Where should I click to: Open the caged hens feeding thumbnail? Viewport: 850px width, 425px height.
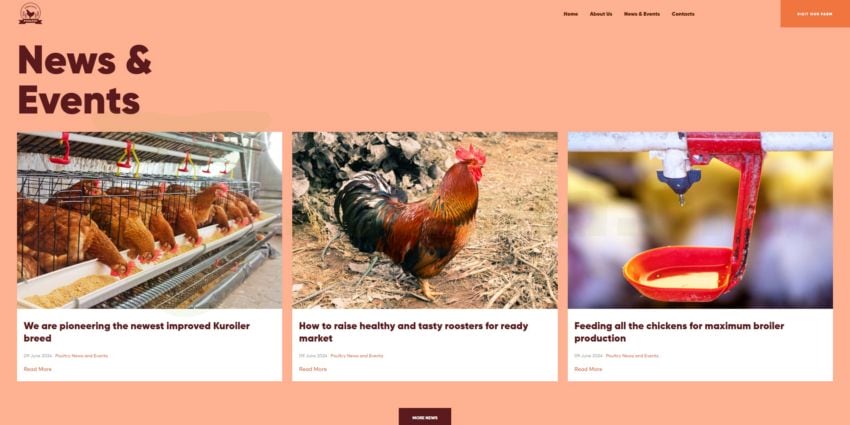tap(150, 220)
